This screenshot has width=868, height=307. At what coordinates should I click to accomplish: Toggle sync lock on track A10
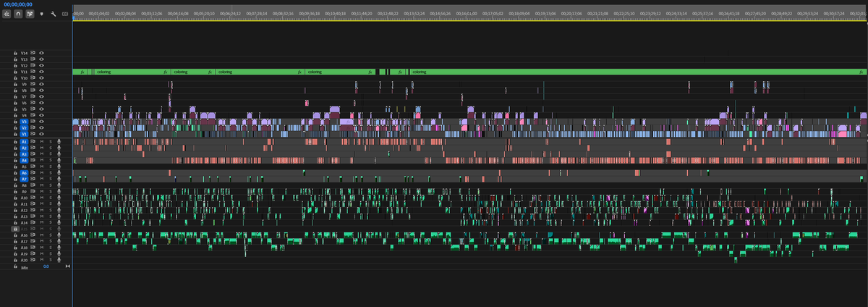(33, 198)
